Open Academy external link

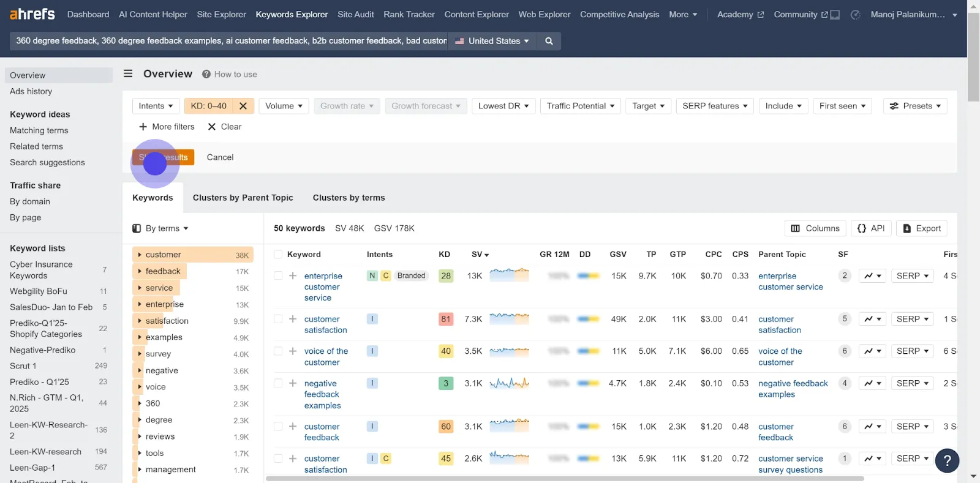click(x=741, y=14)
